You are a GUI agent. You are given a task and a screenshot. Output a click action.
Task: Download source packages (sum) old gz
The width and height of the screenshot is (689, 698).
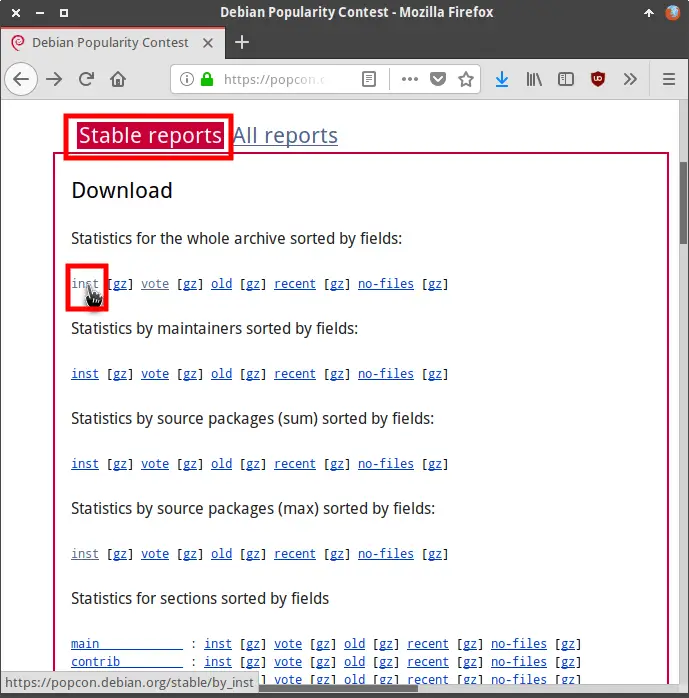tap(253, 464)
